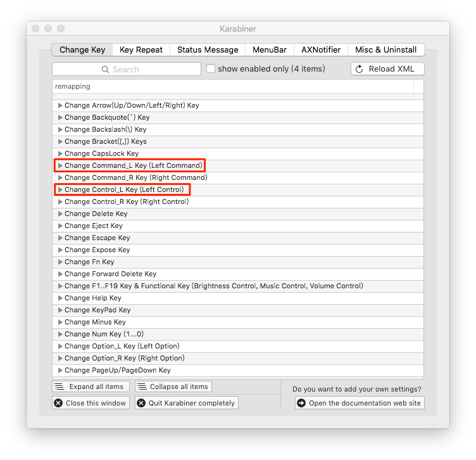
Task: Expand the Change Minus Key triangle
Action: (60, 322)
